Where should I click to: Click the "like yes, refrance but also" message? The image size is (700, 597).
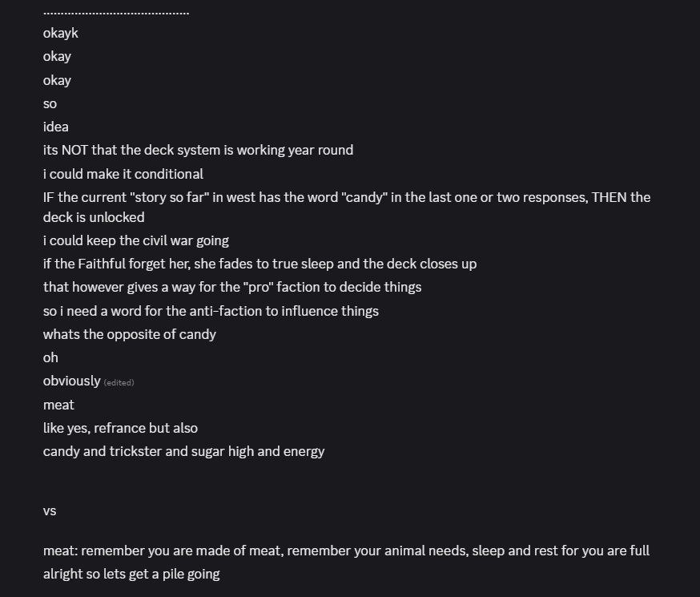pyautogui.click(x=120, y=428)
